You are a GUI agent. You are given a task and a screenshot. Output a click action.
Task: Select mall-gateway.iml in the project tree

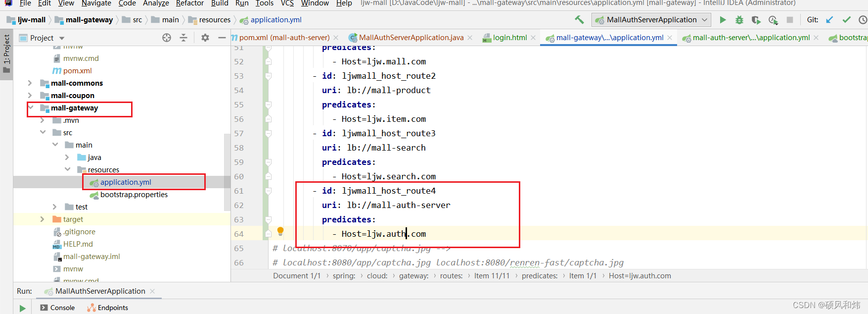pos(91,256)
